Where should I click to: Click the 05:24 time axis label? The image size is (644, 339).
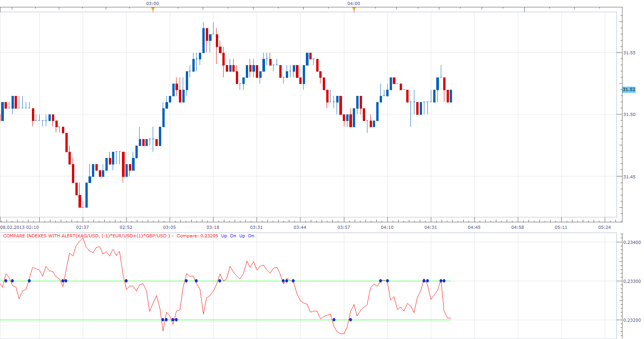(605, 227)
